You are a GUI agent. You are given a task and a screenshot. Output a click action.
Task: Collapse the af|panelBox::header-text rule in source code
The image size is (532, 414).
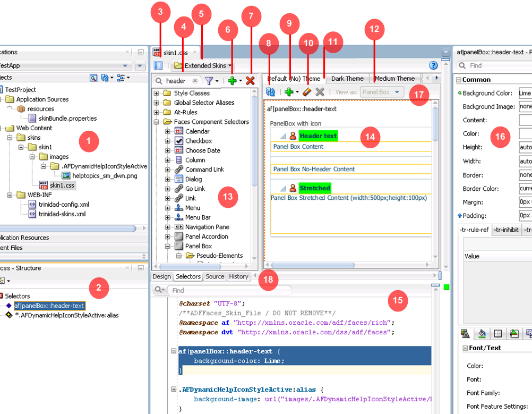tap(174, 352)
